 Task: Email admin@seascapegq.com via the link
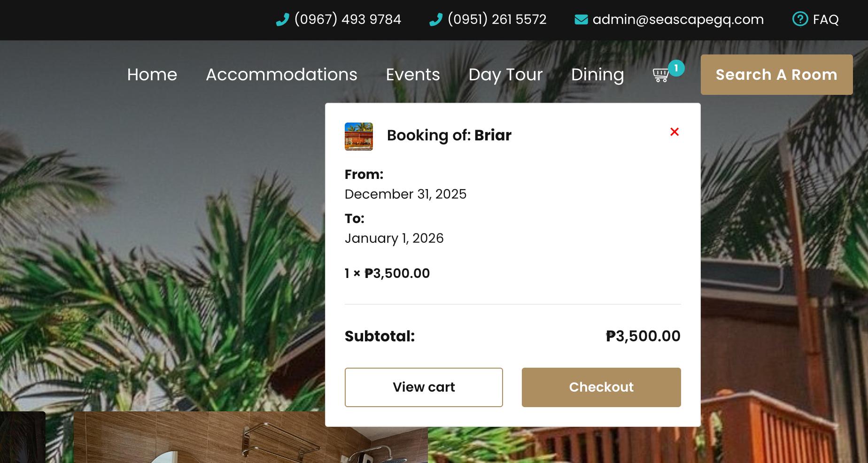[678, 20]
